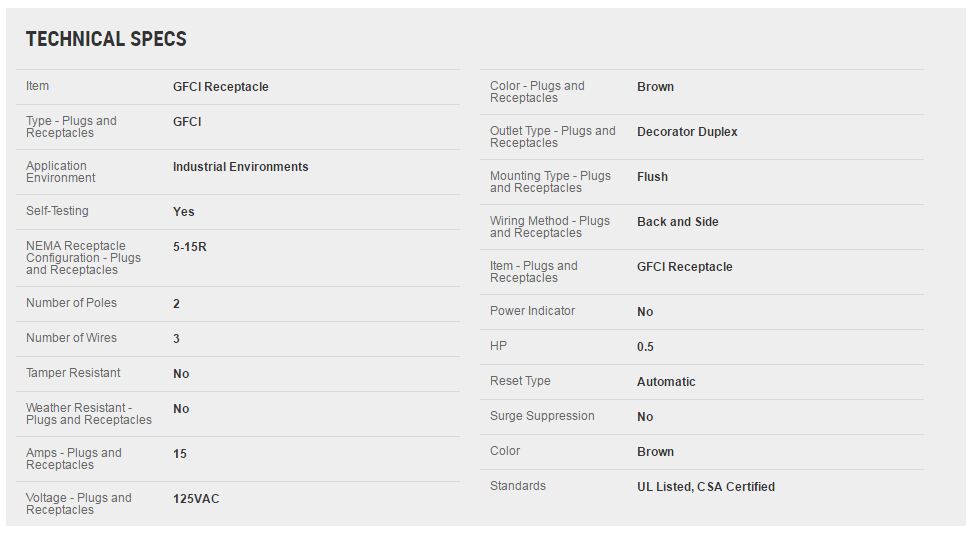Select the Decorator Duplex outlet type value
The height and width of the screenshot is (536, 972).
[687, 132]
